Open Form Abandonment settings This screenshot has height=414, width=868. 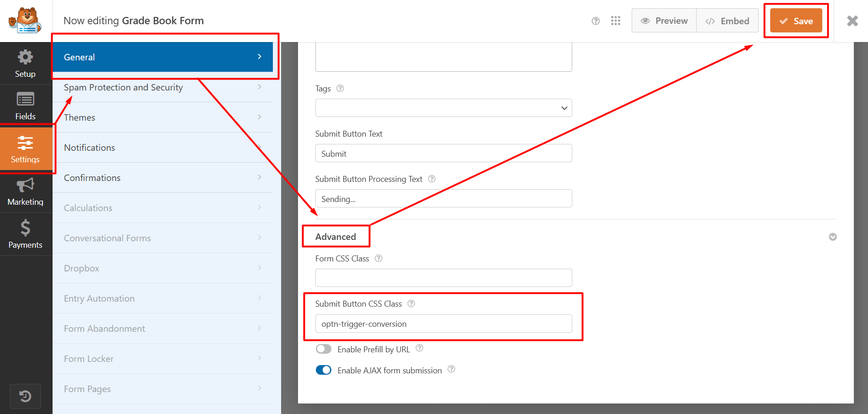[x=163, y=329]
